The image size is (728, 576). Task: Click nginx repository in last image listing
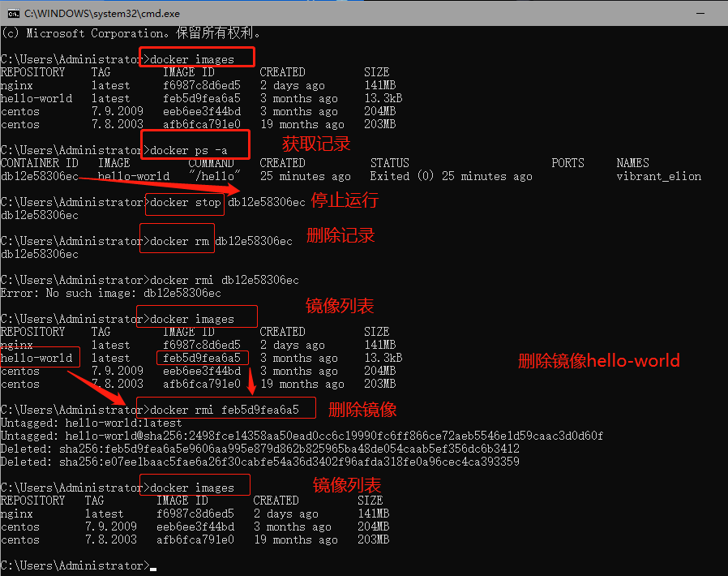[x=17, y=514]
